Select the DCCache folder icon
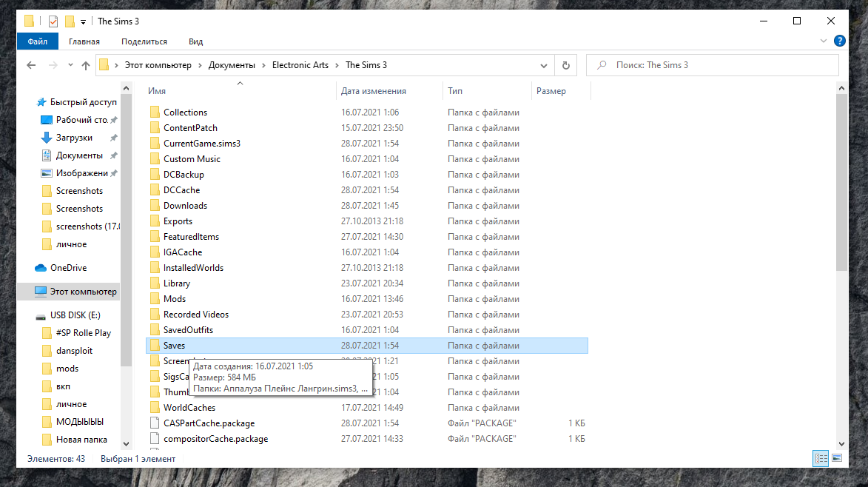 (155, 189)
